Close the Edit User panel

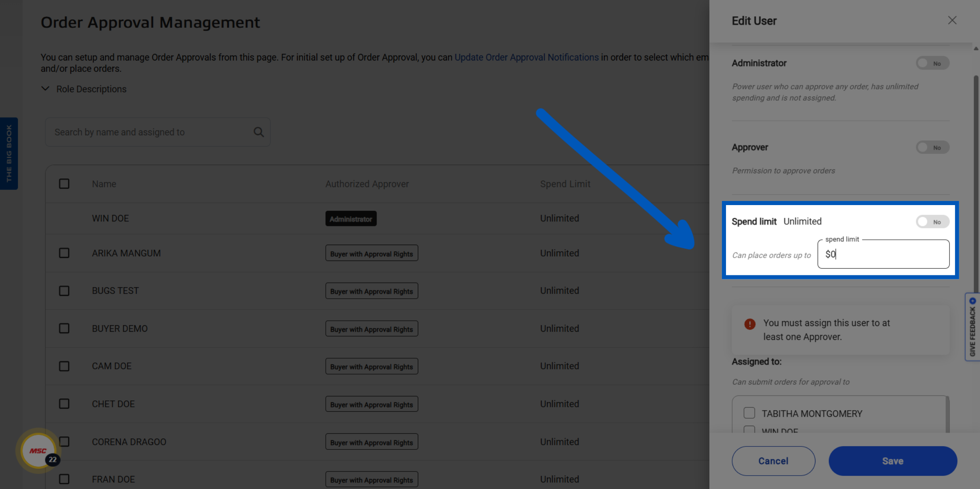pos(952,20)
